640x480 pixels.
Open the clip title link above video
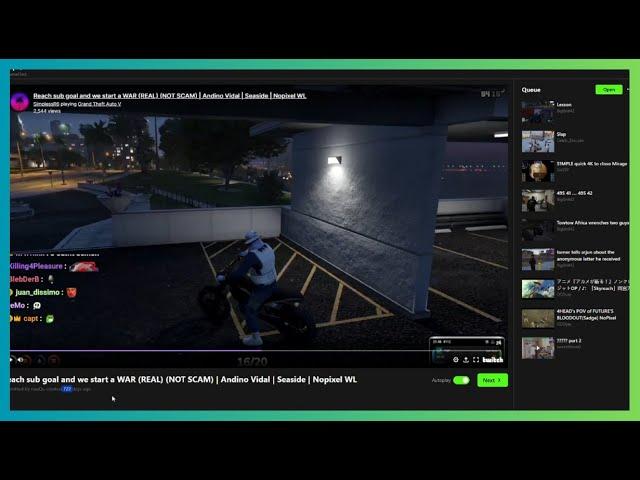tap(169, 96)
